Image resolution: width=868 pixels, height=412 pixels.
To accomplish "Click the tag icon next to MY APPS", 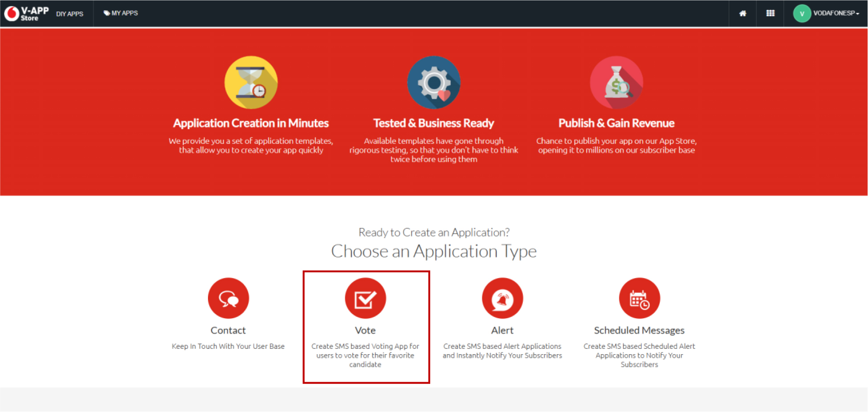I will pyautogui.click(x=106, y=13).
